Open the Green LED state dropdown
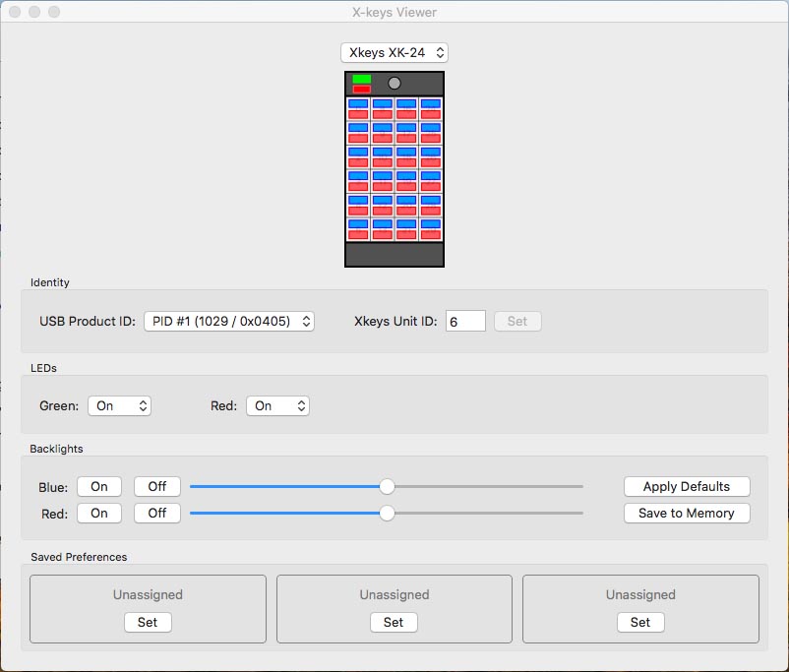The image size is (789, 672). point(119,405)
